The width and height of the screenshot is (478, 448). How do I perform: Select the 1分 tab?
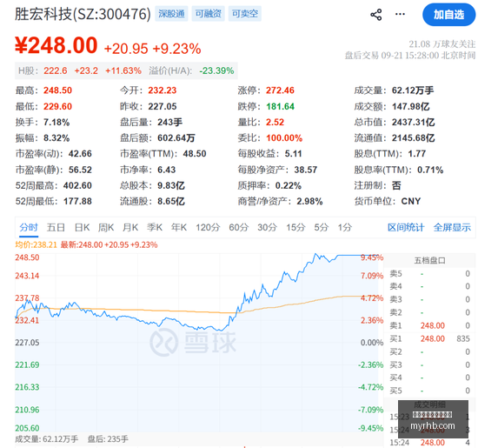[x=345, y=227]
